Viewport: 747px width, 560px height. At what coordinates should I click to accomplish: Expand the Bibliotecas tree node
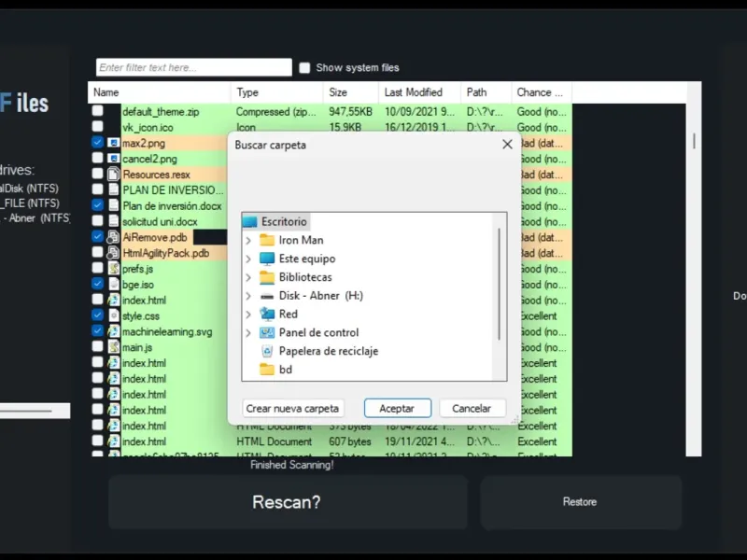coord(248,277)
